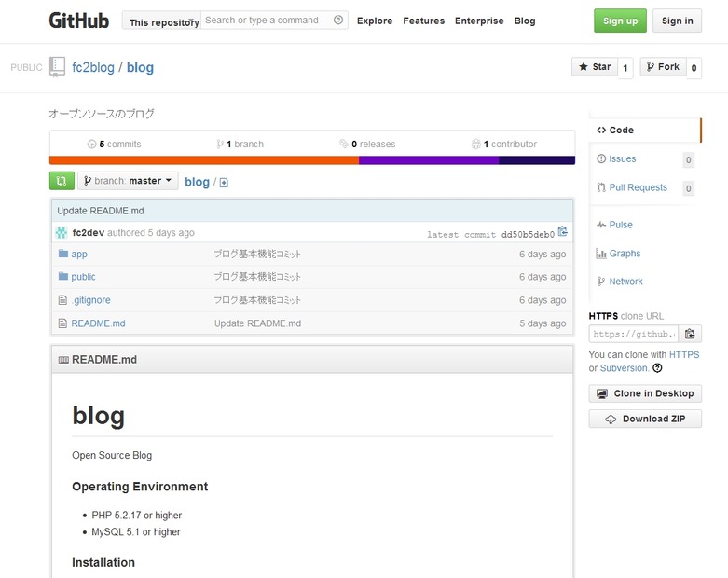Click the commits clock icon
This screenshot has width=728, height=578.
pos(92,144)
